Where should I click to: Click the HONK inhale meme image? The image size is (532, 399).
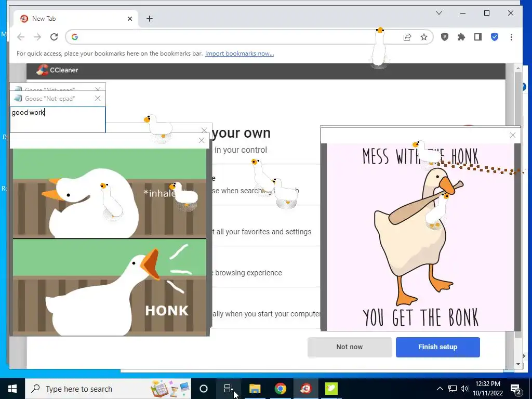point(110,242)
